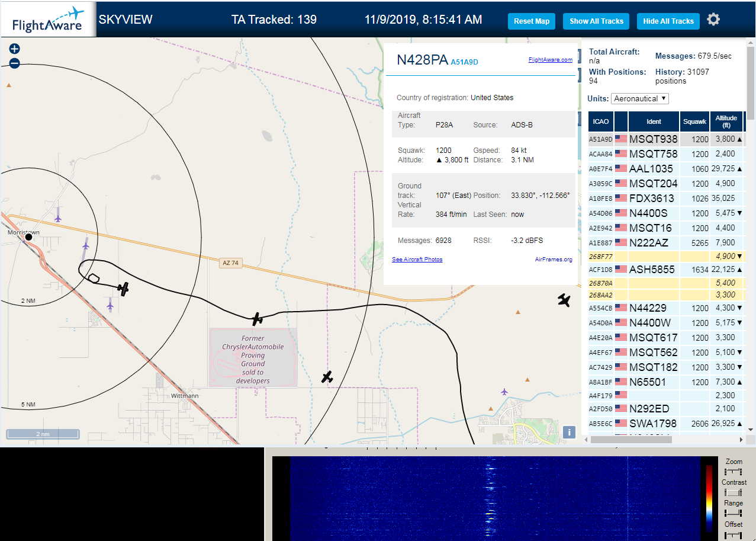Click the table horizontal scrollbar right arrow
756x541 pixels.
(741, 440)
